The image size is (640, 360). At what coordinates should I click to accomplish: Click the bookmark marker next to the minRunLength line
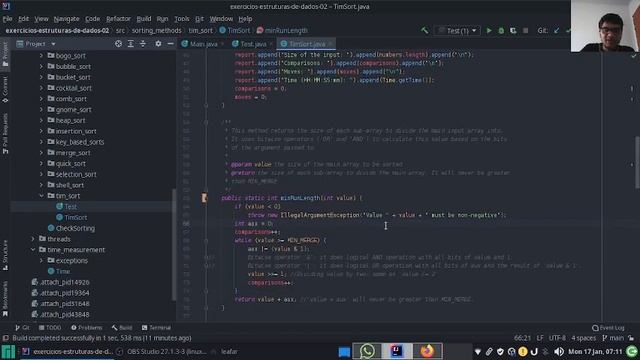(204, 198)
